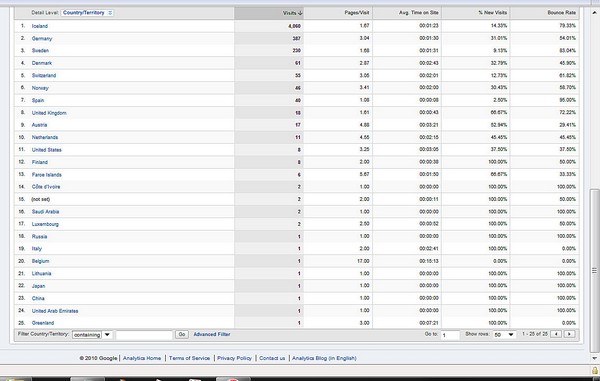The height and width of the screenshot is (381, 600).
Task: Open the Japan country link
Action: 38,286
